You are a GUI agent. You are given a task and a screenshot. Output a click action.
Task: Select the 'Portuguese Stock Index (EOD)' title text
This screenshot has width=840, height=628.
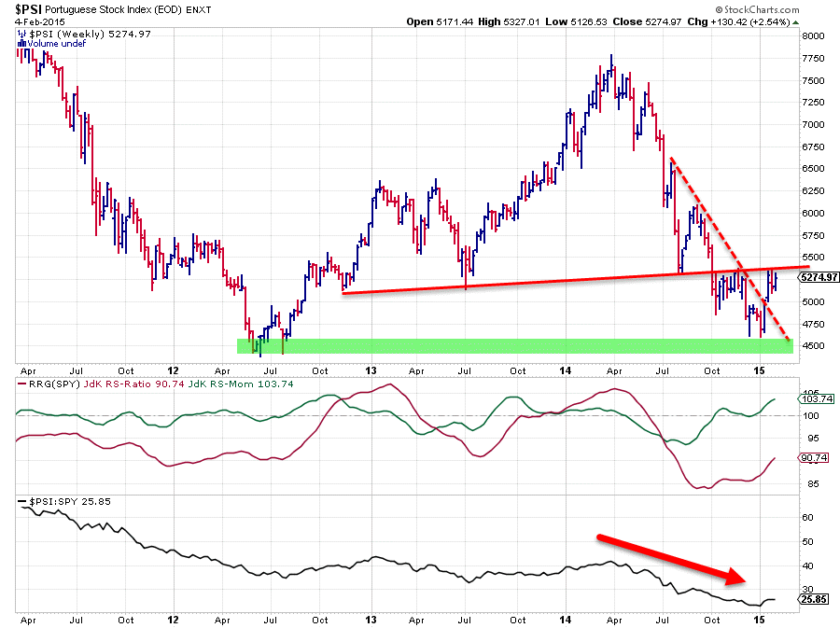pyautogui.click(x=114, y=9)
